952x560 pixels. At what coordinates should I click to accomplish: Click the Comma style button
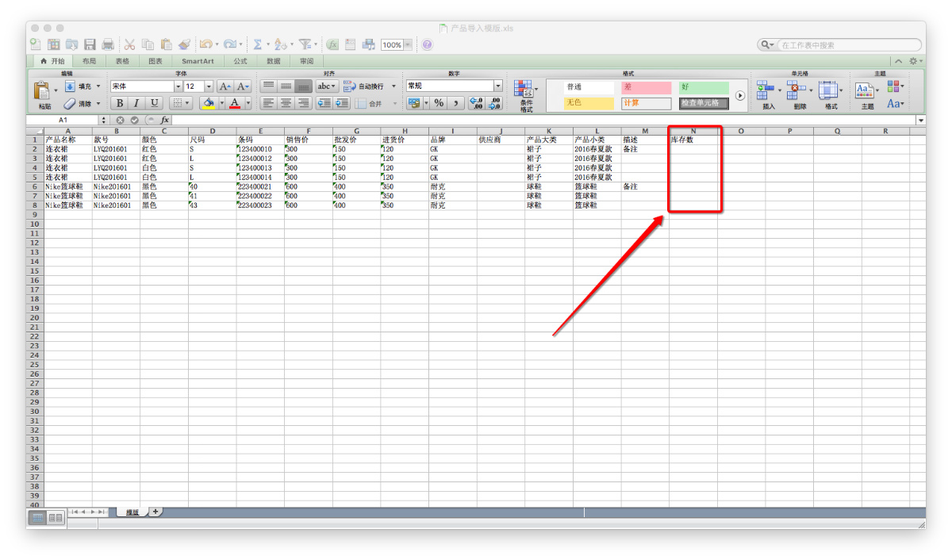456,103
